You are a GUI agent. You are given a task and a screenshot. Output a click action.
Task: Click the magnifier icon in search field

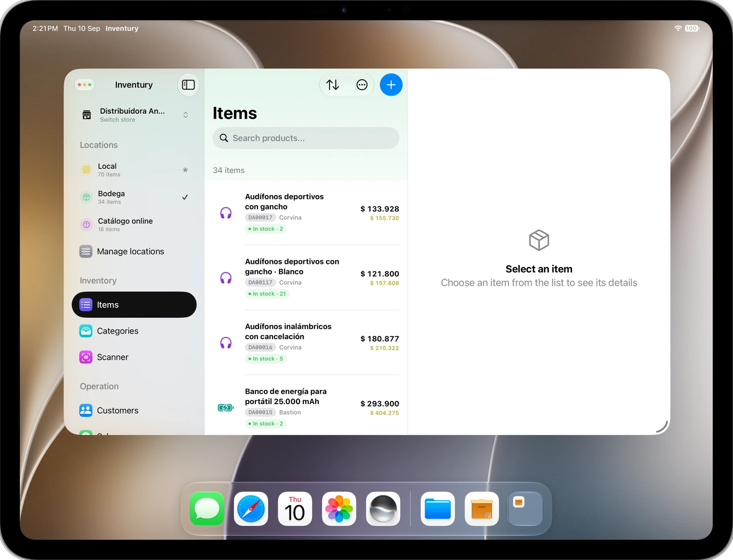pos(224,138)
